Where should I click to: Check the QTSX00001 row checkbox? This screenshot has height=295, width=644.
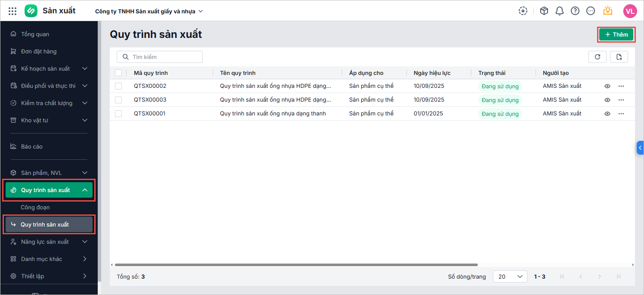coord(118,114)
